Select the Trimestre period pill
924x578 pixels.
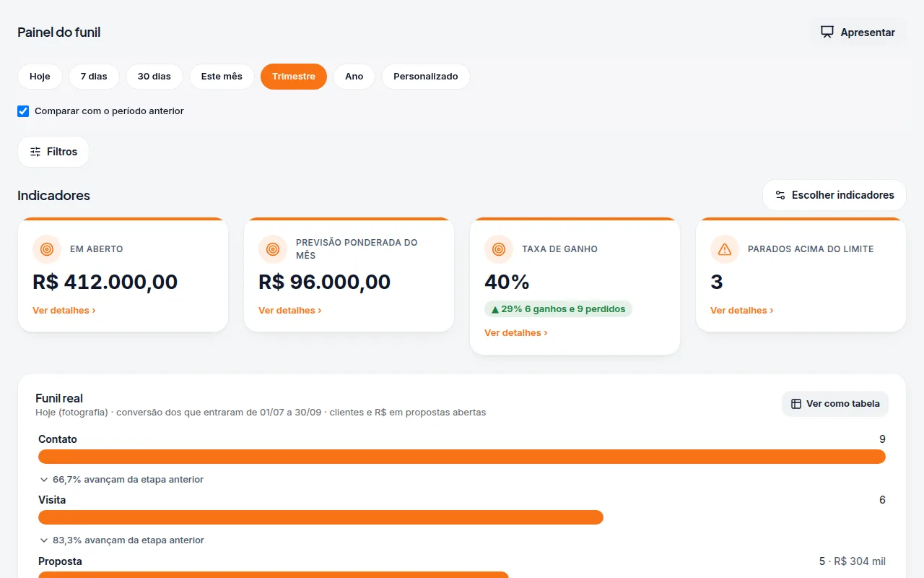click(x=294, y=77)
